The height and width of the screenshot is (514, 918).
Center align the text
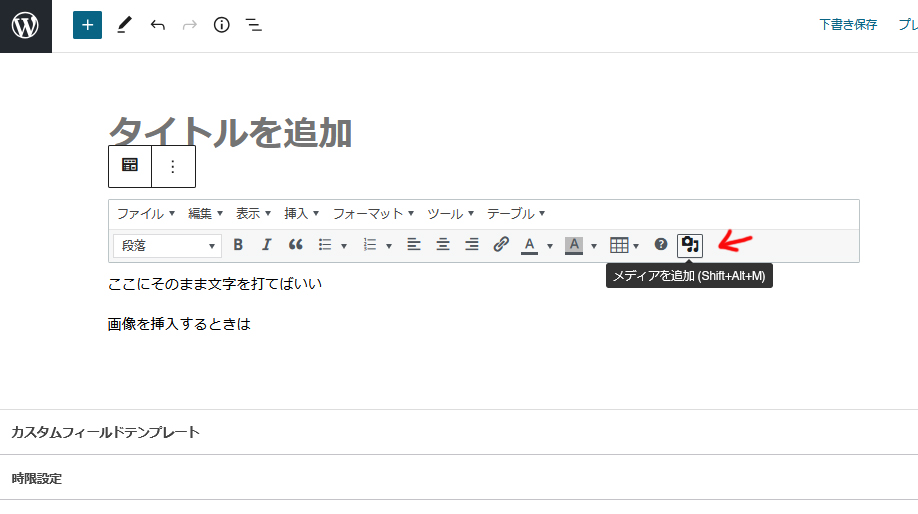click(x=442, y=245)
